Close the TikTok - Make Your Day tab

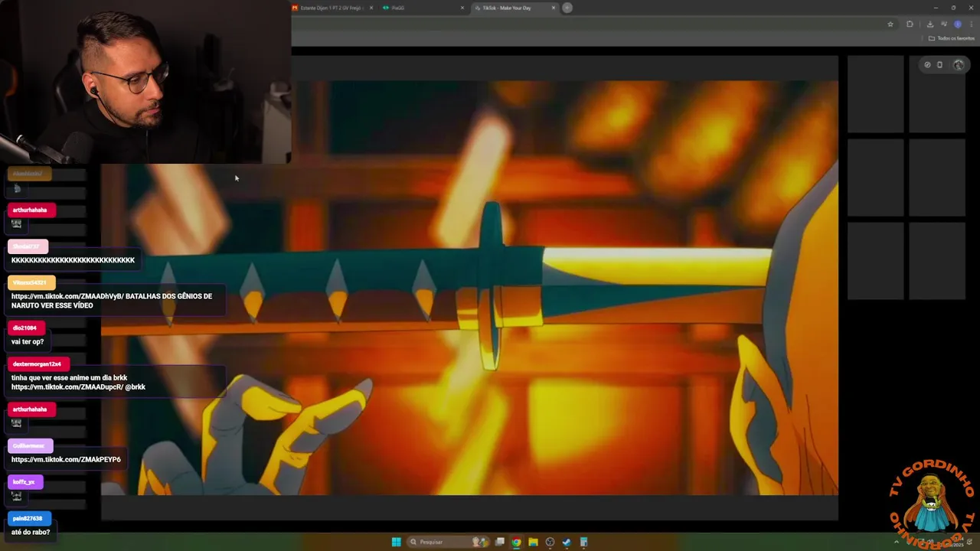[554, 8]
